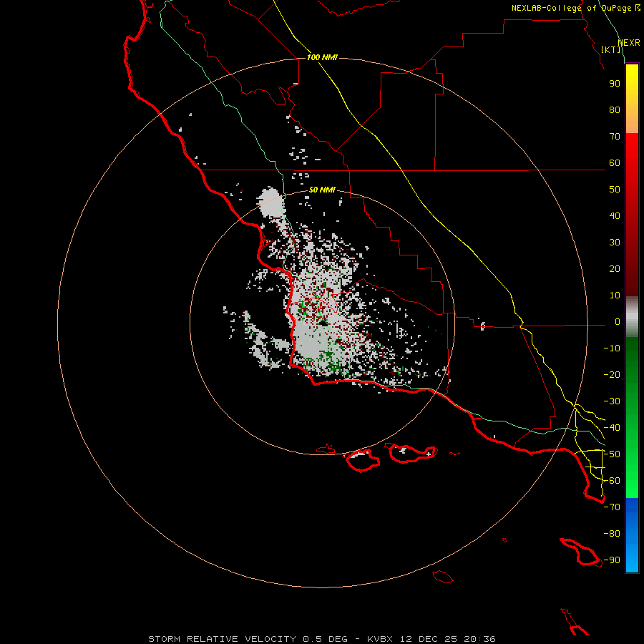The height and width of the screenshot is (644, 644).
Task: Pick the bright red segment near 65 knots
Action: click(632, 150)
